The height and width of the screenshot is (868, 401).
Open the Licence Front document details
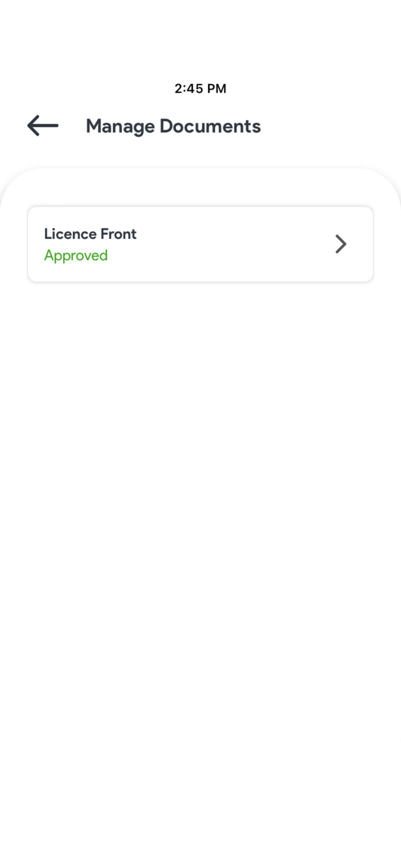[x=200, y=244]
